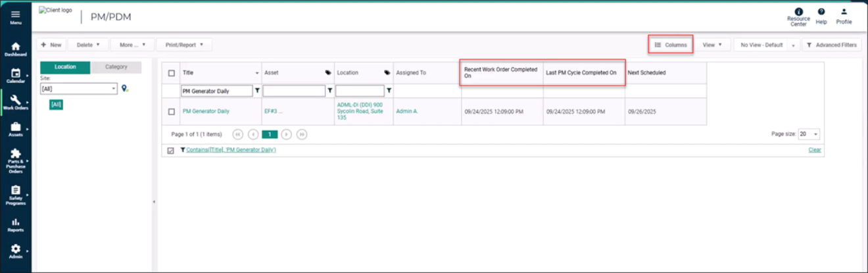Open the Calendar sidebar icon

click(x=15, y=75)
